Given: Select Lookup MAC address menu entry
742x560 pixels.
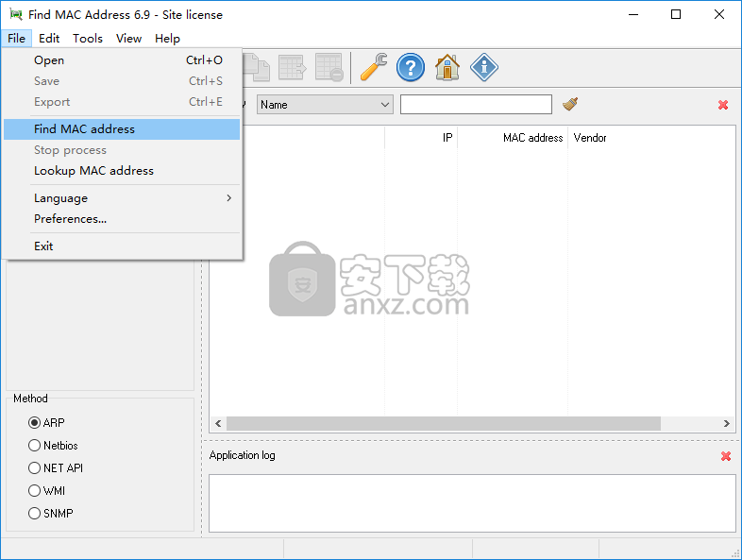Looking at the screenshot, I should coord(122,170).
